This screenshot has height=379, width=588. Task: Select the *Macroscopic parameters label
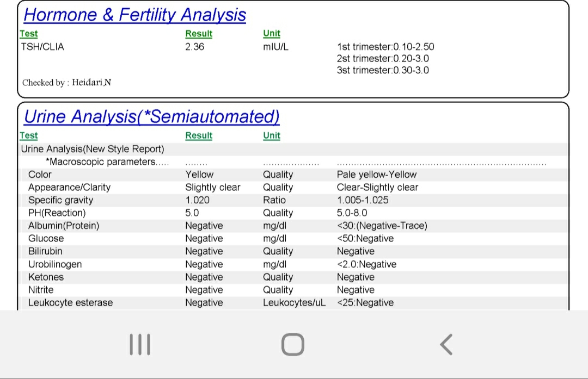pyautogui.click(x=107, y=162)
